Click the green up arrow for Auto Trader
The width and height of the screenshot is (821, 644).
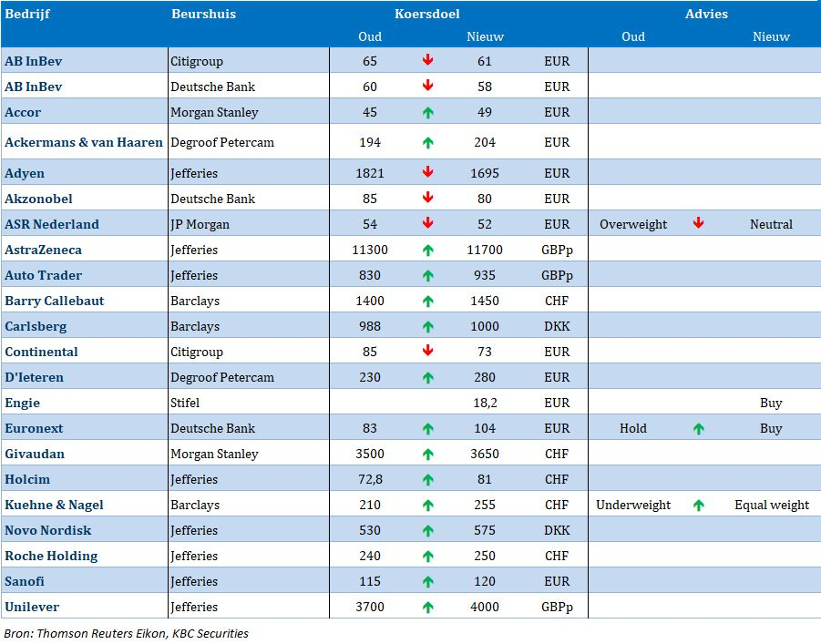click(427, 275)
